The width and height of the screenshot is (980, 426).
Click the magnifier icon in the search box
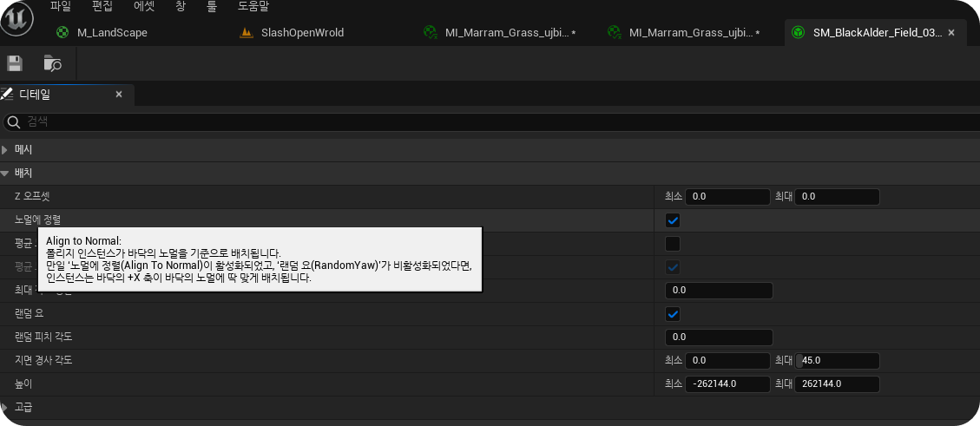(x=13, y=121)
